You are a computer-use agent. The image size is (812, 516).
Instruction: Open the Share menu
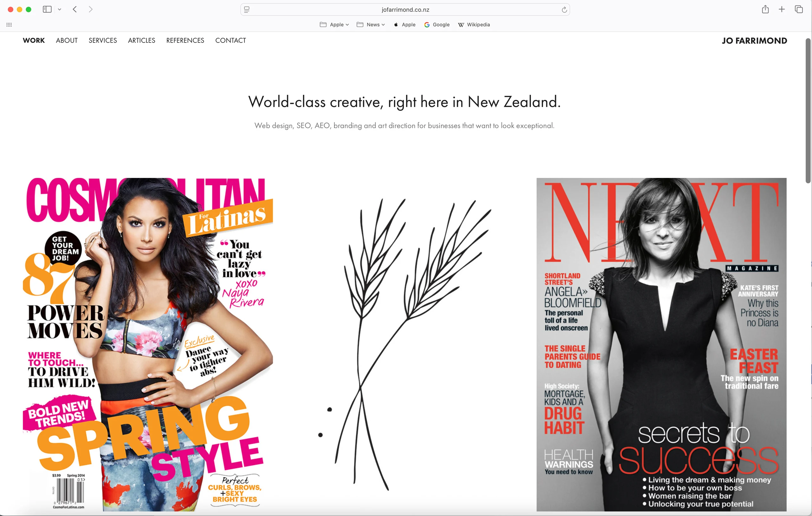765,9
